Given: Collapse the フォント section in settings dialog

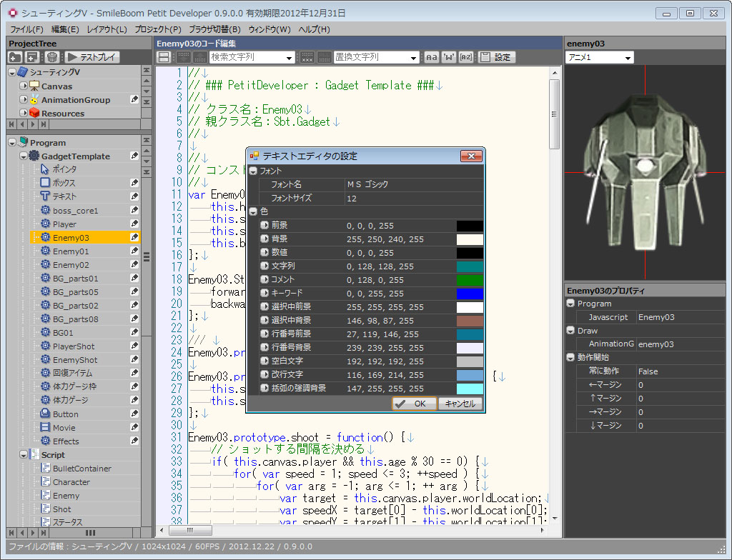Looking at the screenshot, I should click(253, 171).
